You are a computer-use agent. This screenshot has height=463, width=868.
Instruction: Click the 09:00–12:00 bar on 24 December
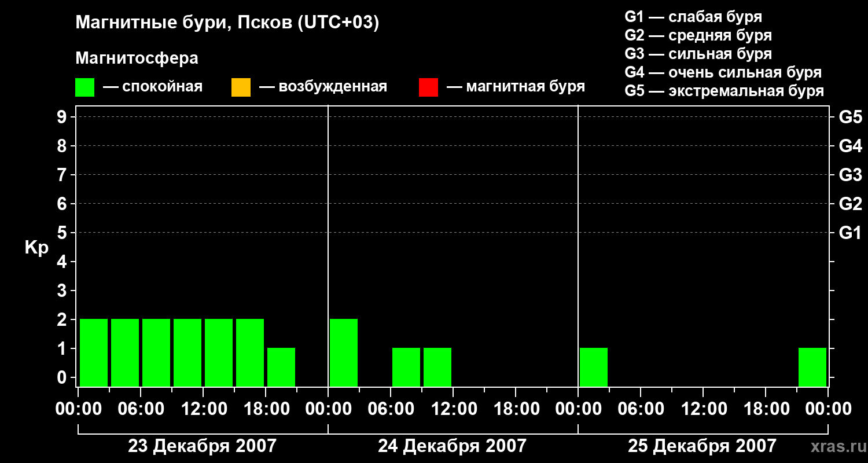point(437,367)
